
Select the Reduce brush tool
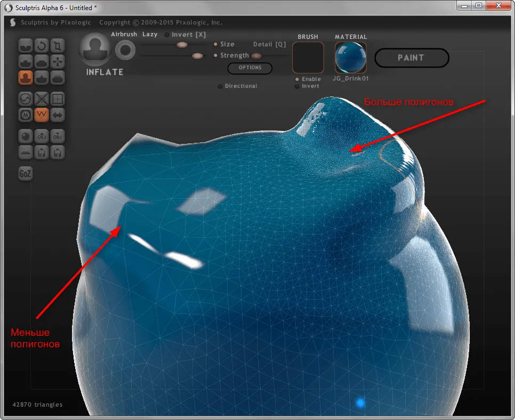(x=26, y=99)
